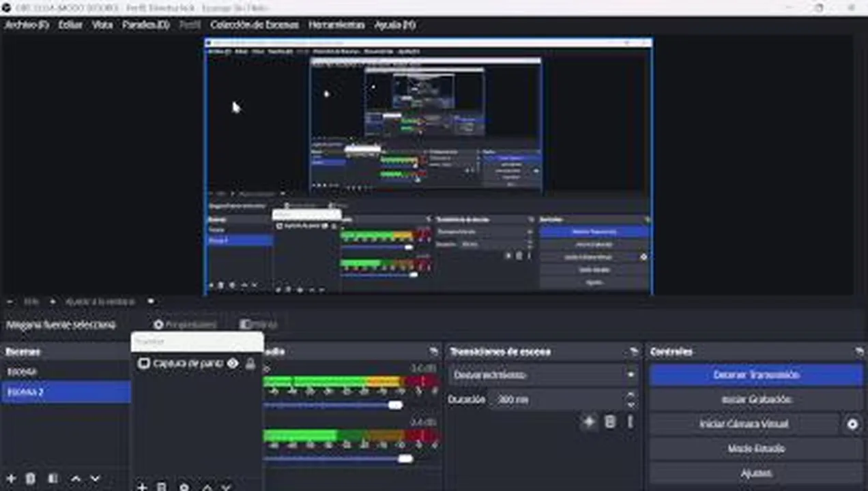Select scene Escena 2 in the scenes list
The width and height of the screenshot is (868, 491).
coord(66,392)
